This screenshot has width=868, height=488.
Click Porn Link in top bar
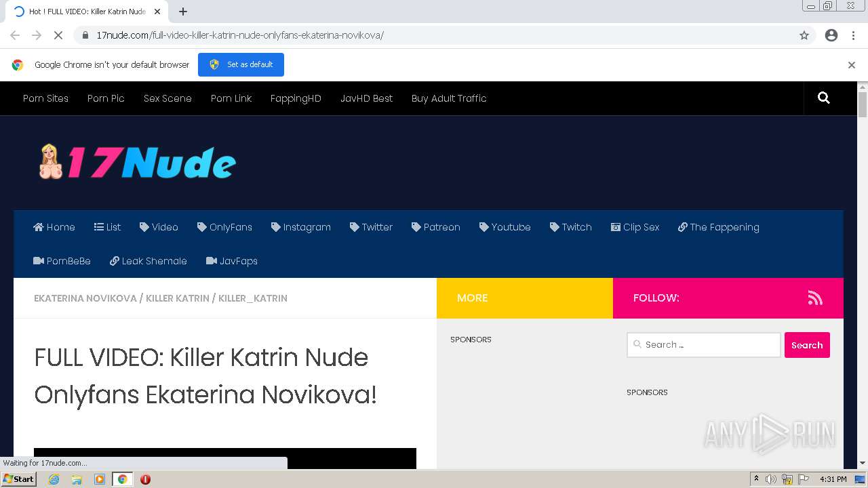231,98
